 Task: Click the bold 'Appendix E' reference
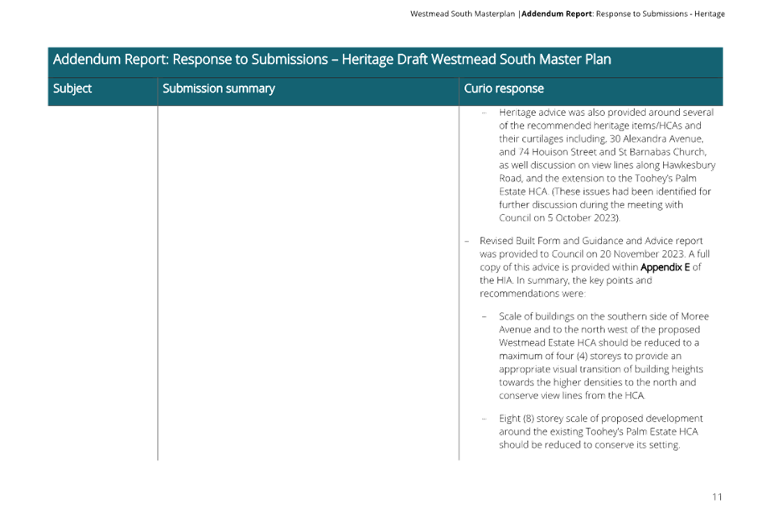tap(665, 267)
